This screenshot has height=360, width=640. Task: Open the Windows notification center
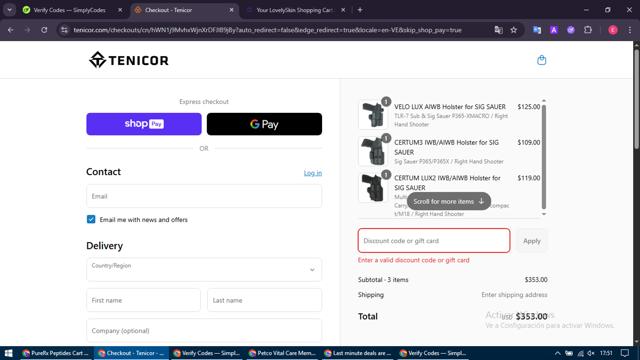pyautogui.click(x=625, y=353)
